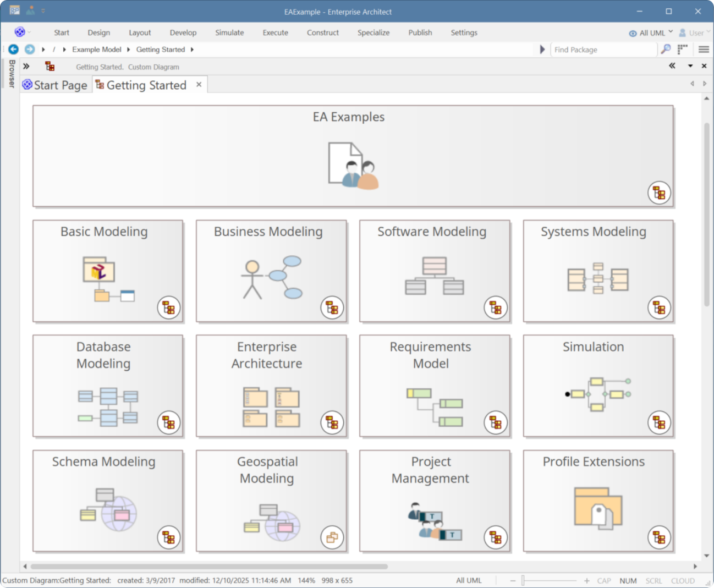Click the zoom in plus button
The width and height of the screenshot is (714, 588).
pyautogui.click(x=587, y=581)
